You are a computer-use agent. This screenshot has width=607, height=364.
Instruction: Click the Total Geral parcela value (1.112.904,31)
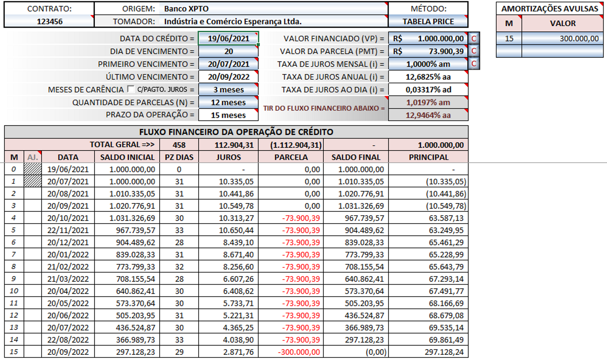[291, 145]
